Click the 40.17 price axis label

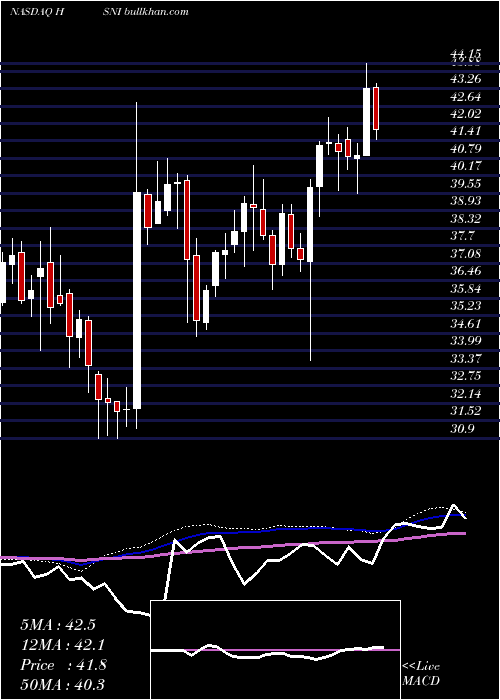[x=467, y=166]
